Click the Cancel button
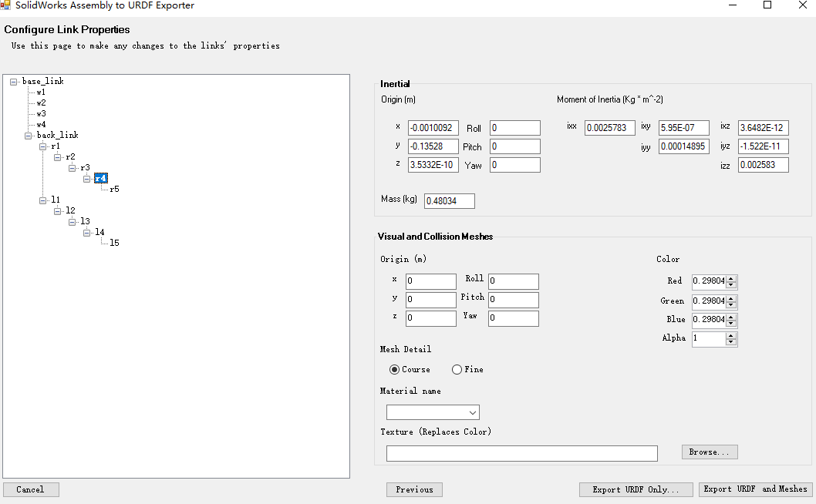The width and height of the screenshot is (816, 504). (30, 489)
